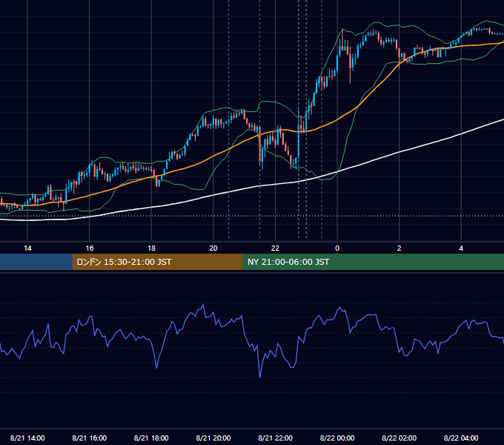Click the hour label 4 on chart axis
Image resolution: width=504 pixels, height=445 pixels.
click(461, 248)
